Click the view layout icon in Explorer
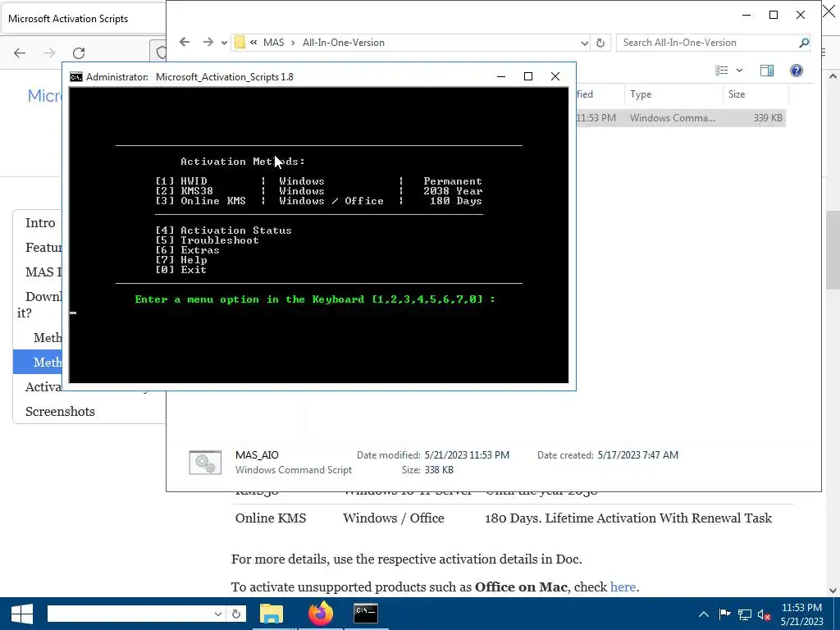 point(722,71)
